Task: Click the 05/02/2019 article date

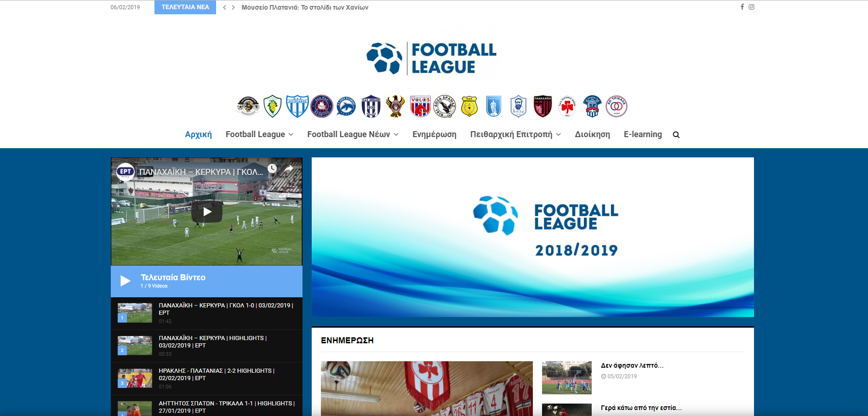Action: tap(622, 376)
